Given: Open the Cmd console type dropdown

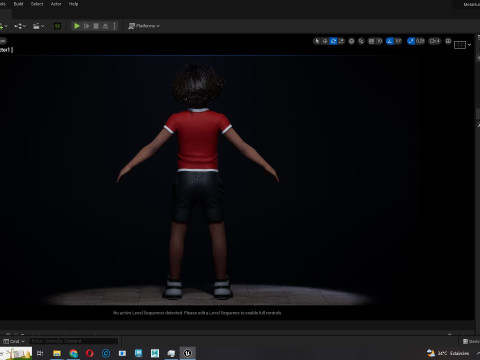Looking at the screenshot, I should [14, 341].
